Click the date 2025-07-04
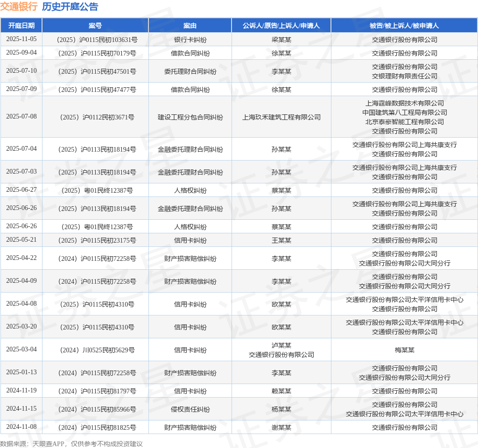Viewport: 478px width, 448px height. [x=21, y=149]
